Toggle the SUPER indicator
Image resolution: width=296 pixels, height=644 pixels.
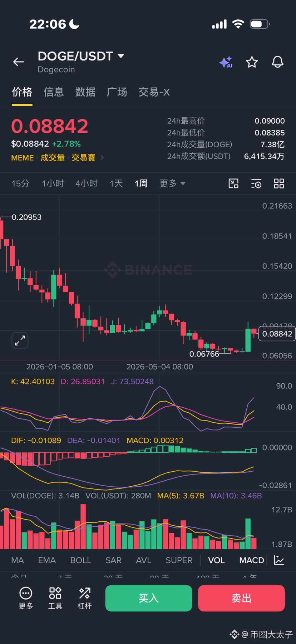tap(179, 560)
